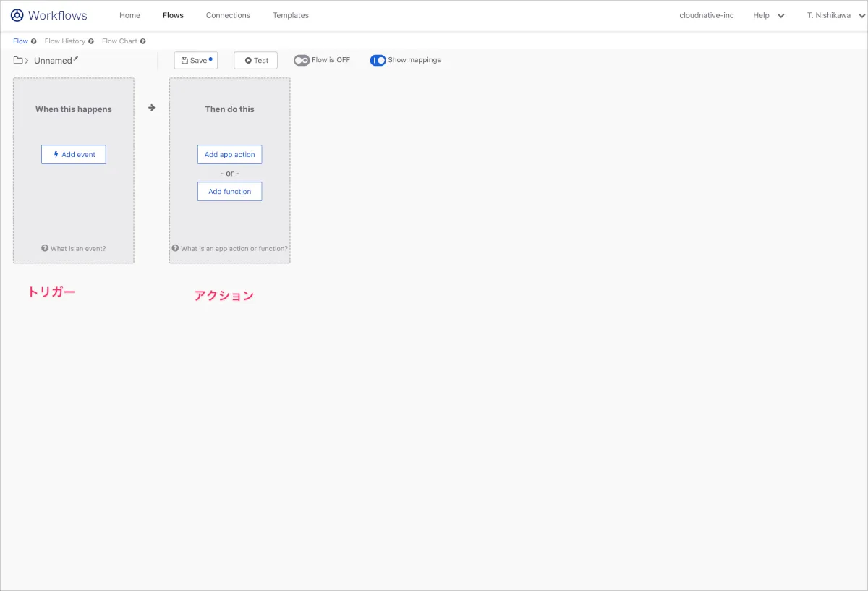Click the pencil icon to rename Unnamed
The height and width of the screenshot is (591, 868).
pos(76,59)
